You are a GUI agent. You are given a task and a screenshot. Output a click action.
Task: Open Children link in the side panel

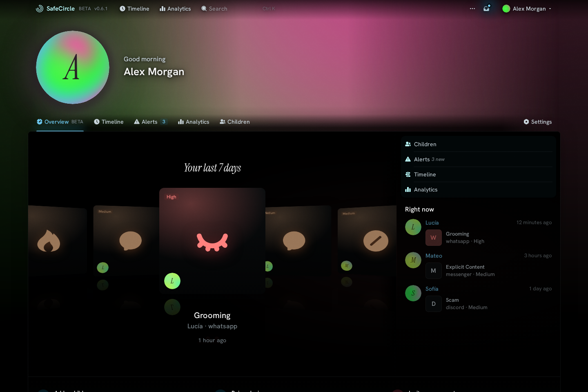click(479, 144)
